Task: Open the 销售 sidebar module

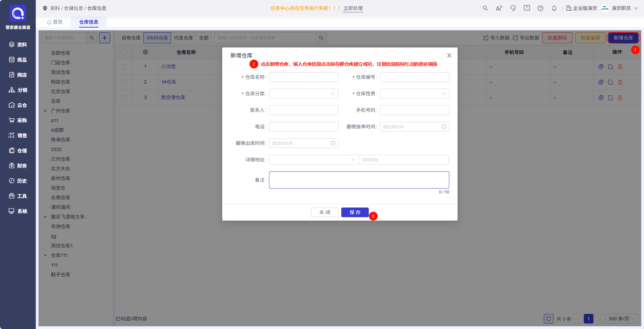Action: point(18,135)
